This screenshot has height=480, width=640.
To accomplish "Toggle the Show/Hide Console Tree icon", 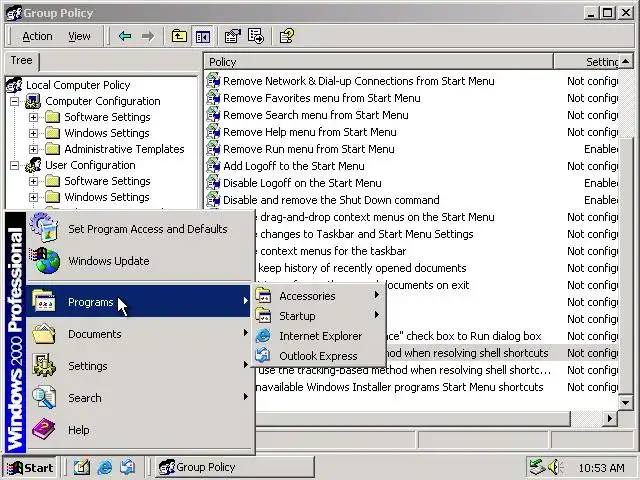I will [x=203, y=37].
